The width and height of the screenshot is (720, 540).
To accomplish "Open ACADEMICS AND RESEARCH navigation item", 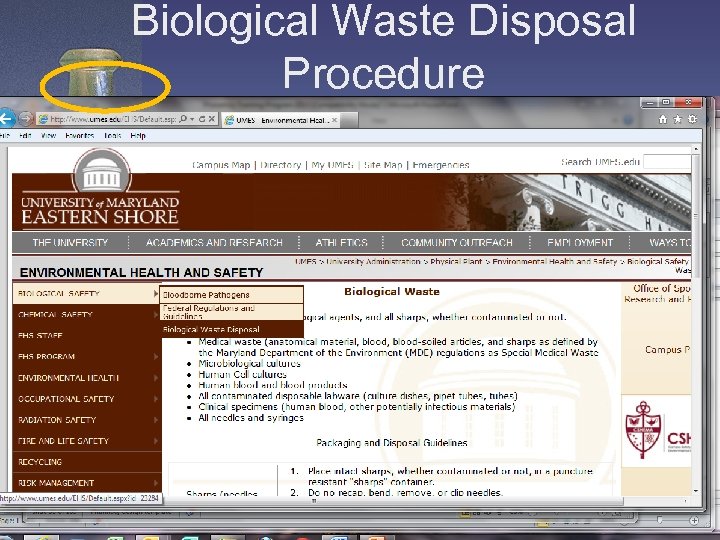I will 214,242.
